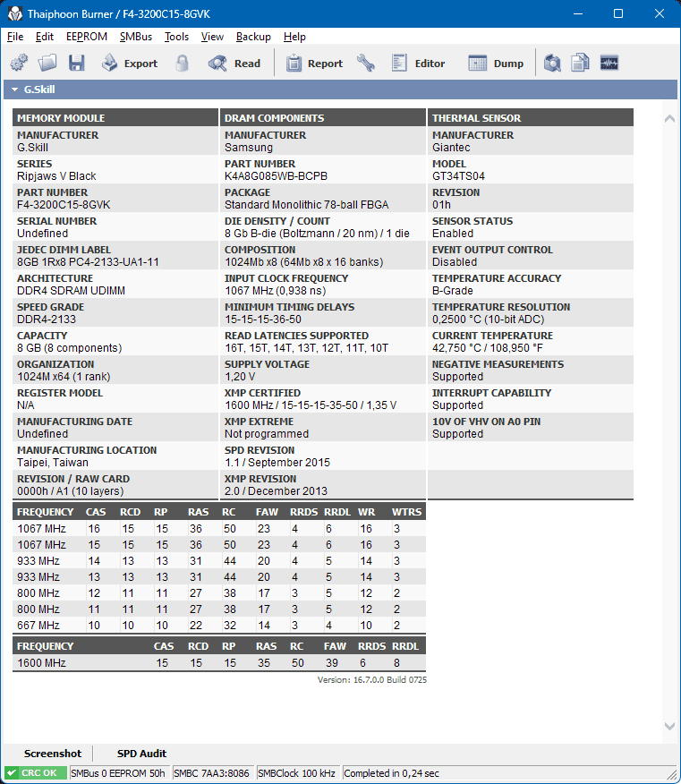
Task: Click the padlock toolbar icon
Action: [x=183, y=64]
